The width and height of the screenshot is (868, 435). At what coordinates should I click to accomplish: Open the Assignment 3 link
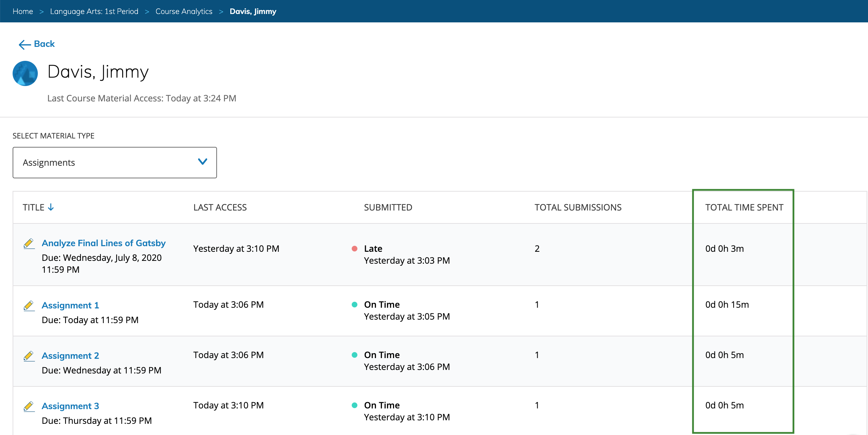(70, 406)
